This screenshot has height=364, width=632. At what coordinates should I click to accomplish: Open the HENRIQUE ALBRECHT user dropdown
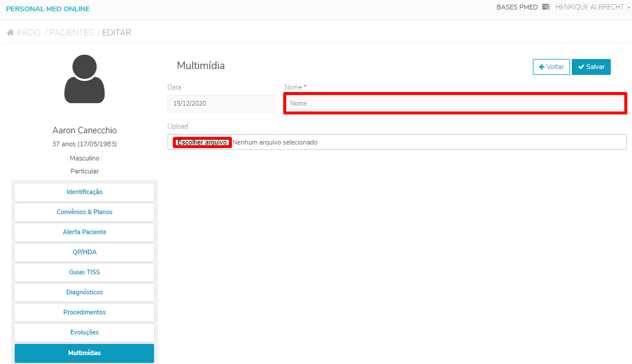click(592, 7)
